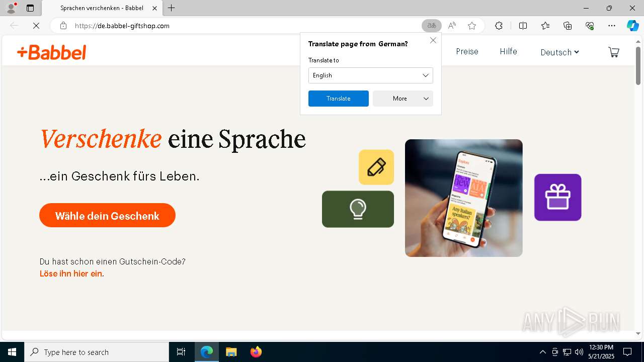The width and height of the screenshot is (644, 362).
Task: Close the Sprachen verschenken tab
Action: click(154, 8)
